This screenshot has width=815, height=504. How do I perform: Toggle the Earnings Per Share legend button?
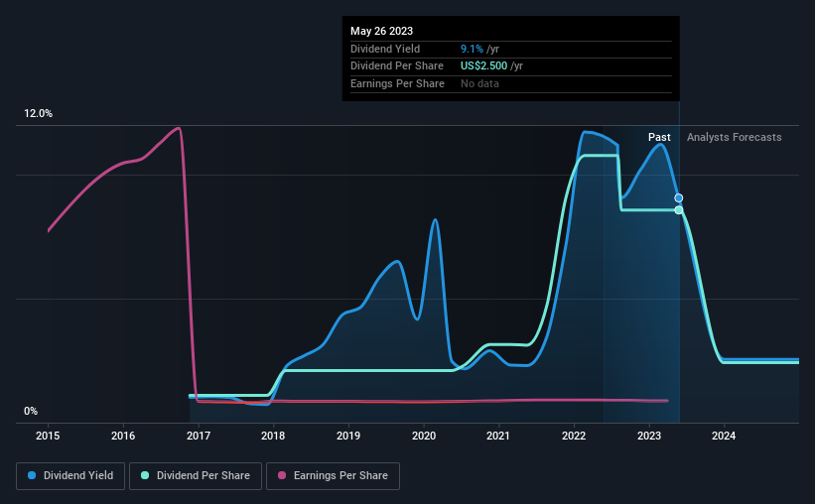click(x=333, y=476)
